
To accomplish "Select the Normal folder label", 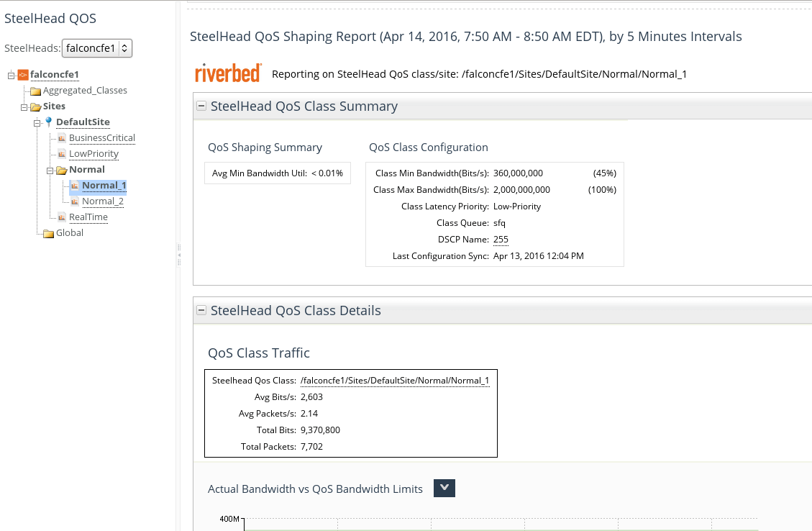I will click(x=87, y=169).
